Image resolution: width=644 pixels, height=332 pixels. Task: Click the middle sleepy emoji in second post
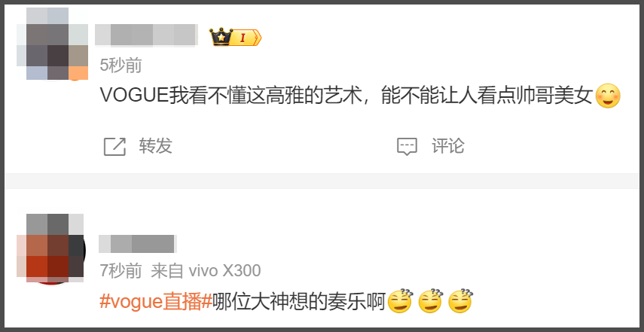[x=430, y=302]
